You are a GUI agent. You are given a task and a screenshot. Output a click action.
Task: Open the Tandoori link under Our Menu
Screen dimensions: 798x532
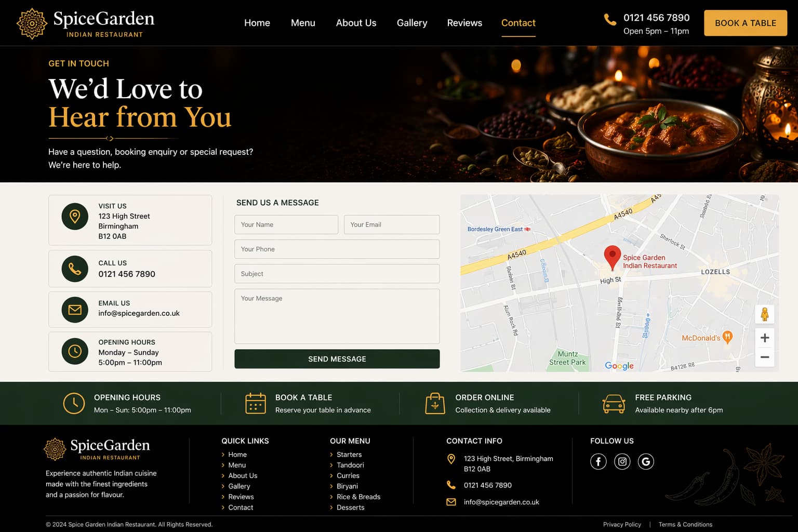[x=350, y=465]
